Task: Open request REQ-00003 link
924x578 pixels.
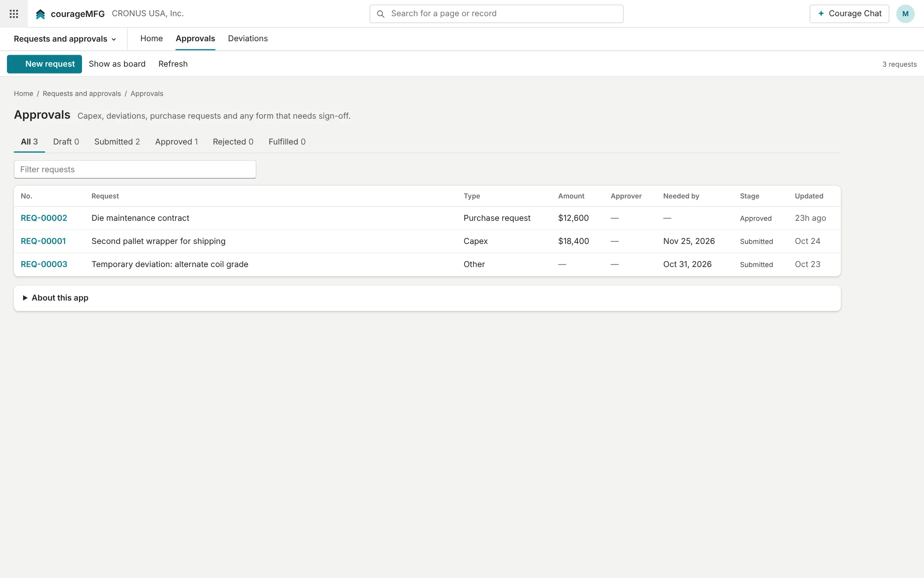Action: [44, 264]
